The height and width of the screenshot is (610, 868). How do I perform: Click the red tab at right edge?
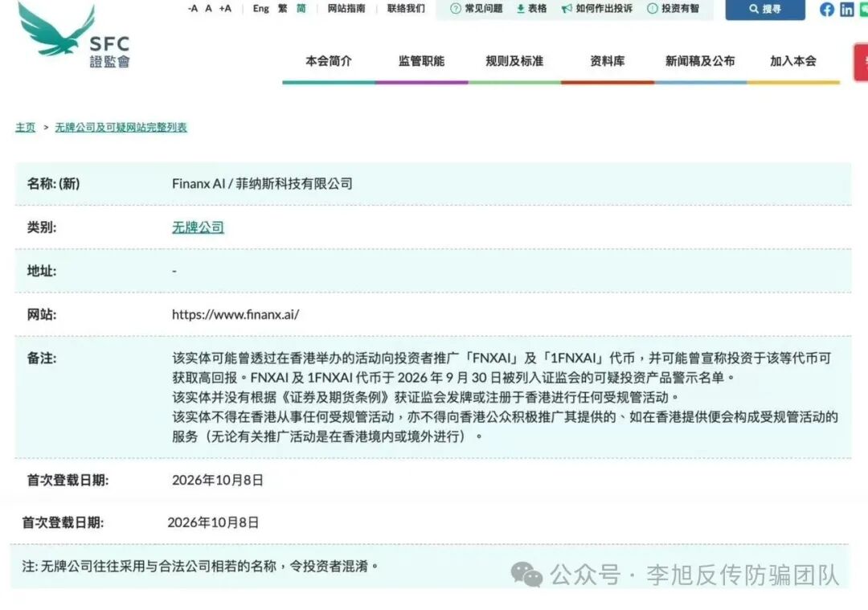[x=861, y=62]
